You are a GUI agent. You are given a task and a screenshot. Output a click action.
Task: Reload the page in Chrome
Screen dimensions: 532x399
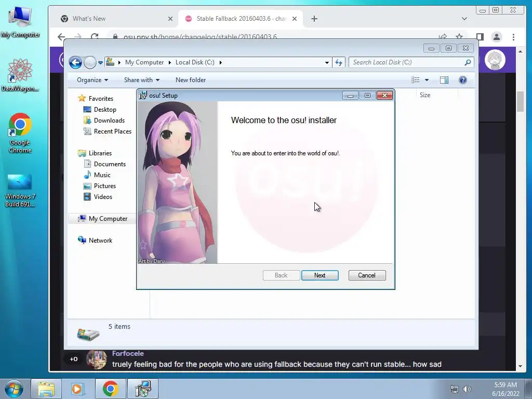[95, 37]
